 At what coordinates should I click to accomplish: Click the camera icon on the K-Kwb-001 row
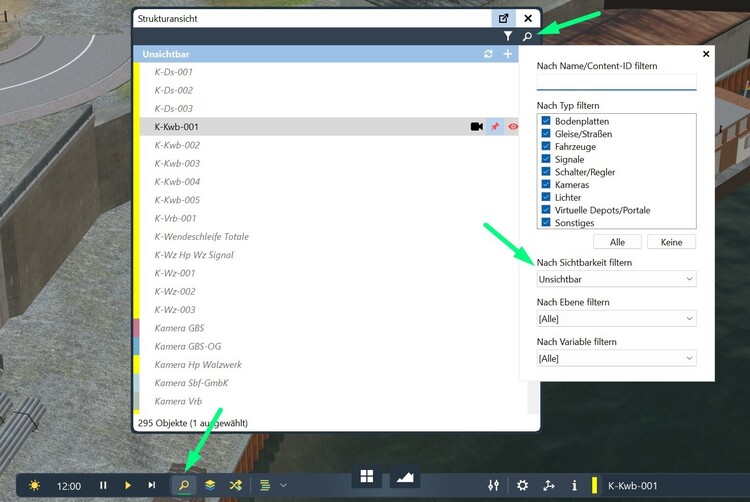pyautogui.click(x=477, y=127)
